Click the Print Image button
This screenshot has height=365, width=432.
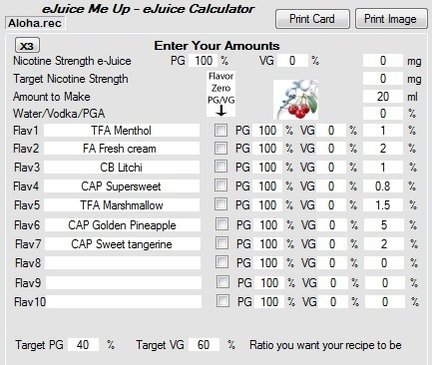[x=391, y=19]
